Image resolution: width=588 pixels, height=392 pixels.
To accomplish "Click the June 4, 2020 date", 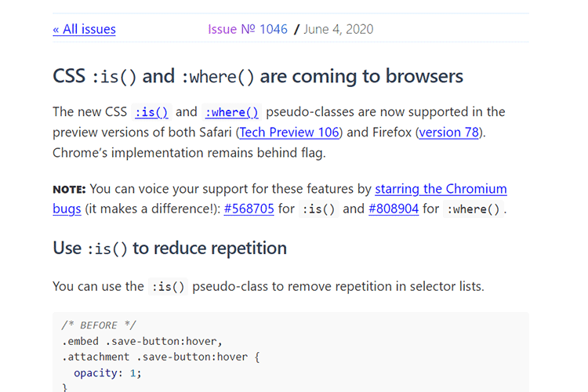I will point(338,29).
